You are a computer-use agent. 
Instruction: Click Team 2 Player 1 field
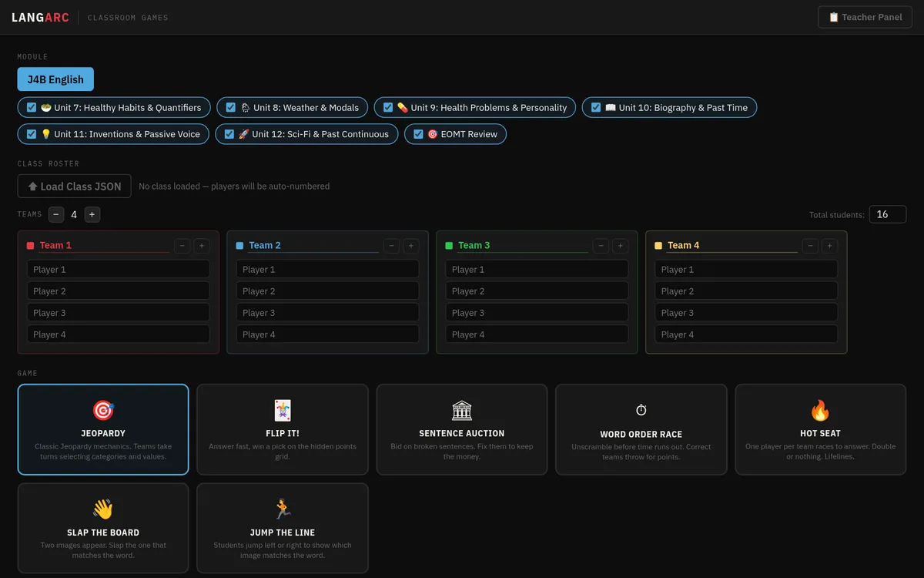point(328,269)
